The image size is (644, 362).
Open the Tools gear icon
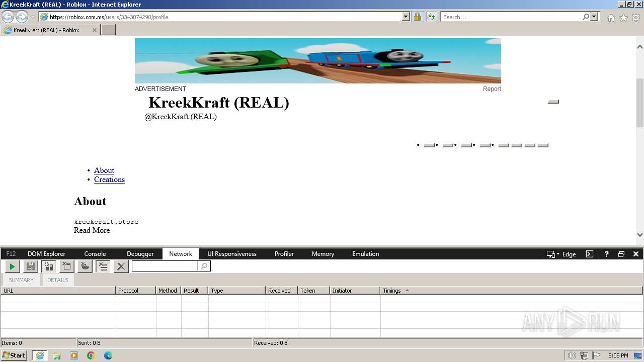[x=636, y=18]
